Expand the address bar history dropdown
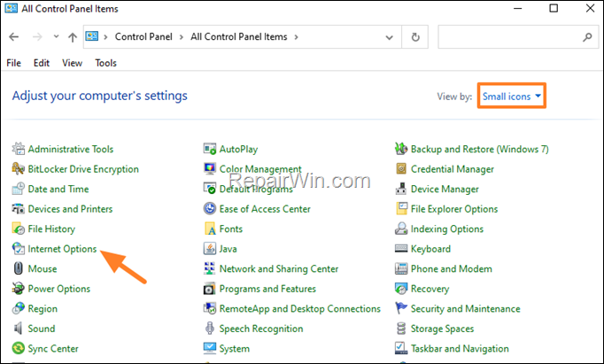Viewport: 604px width, 364px height. tap(390, 37)
